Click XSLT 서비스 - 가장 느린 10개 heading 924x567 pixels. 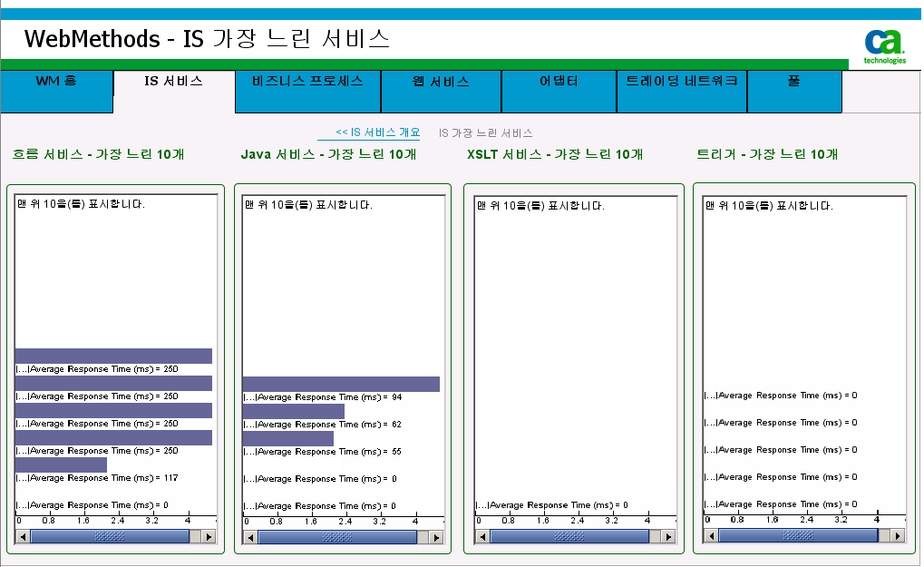point(555,154)
